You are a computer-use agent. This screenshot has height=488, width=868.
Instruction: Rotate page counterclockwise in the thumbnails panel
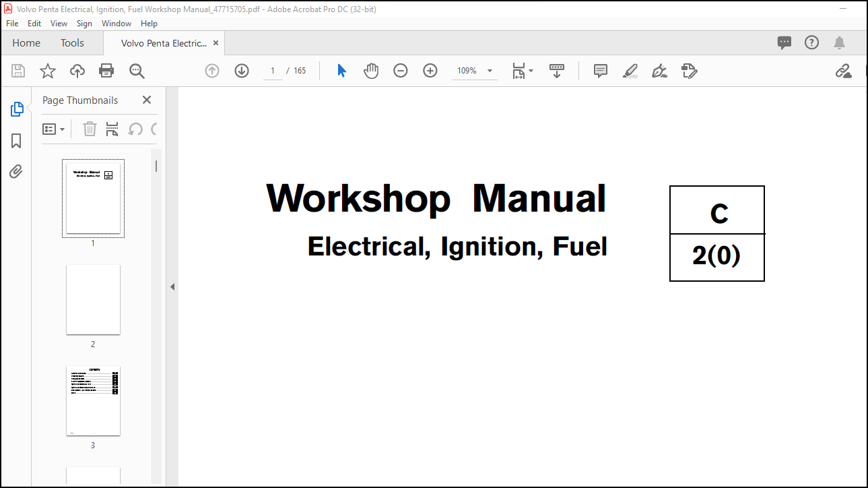click(135, 129)
